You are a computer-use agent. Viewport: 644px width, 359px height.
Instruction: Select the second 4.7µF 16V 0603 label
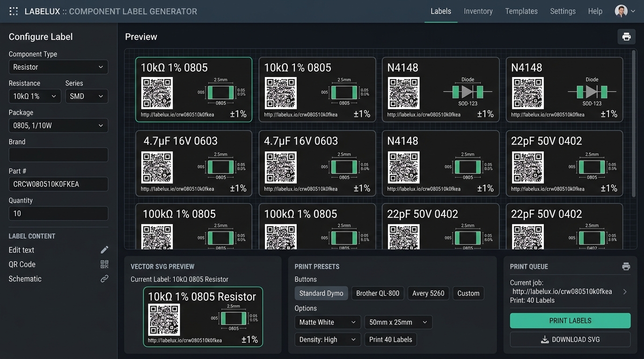pos(317,163)
